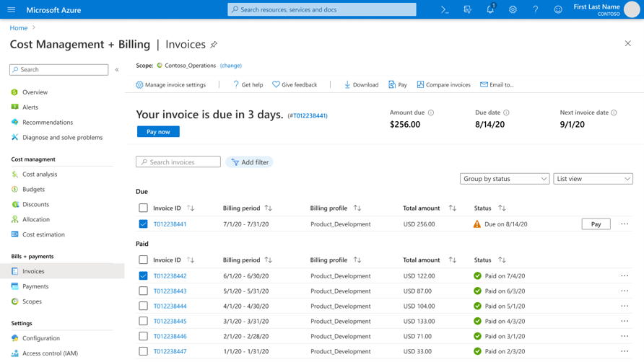Screen dimensions: 644x362
Task: Open the List view dropdown
Action: (593, 179)
